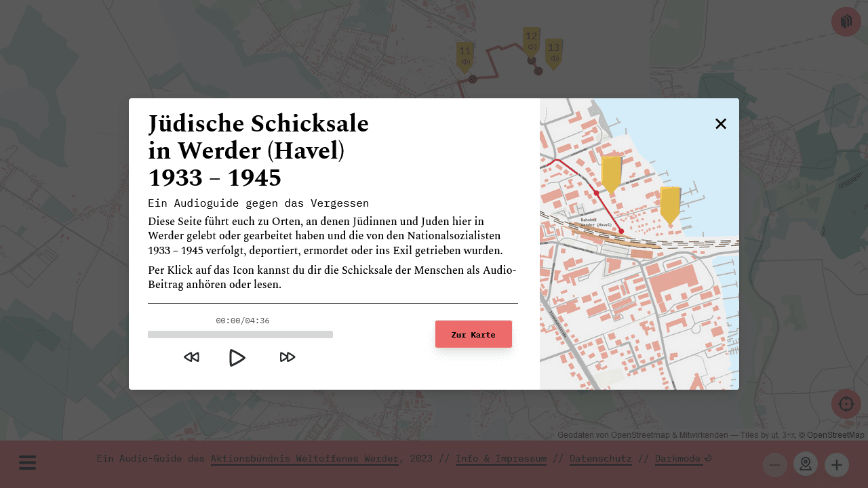Select the yellow marker on the mini map

(x=611, y=173)
